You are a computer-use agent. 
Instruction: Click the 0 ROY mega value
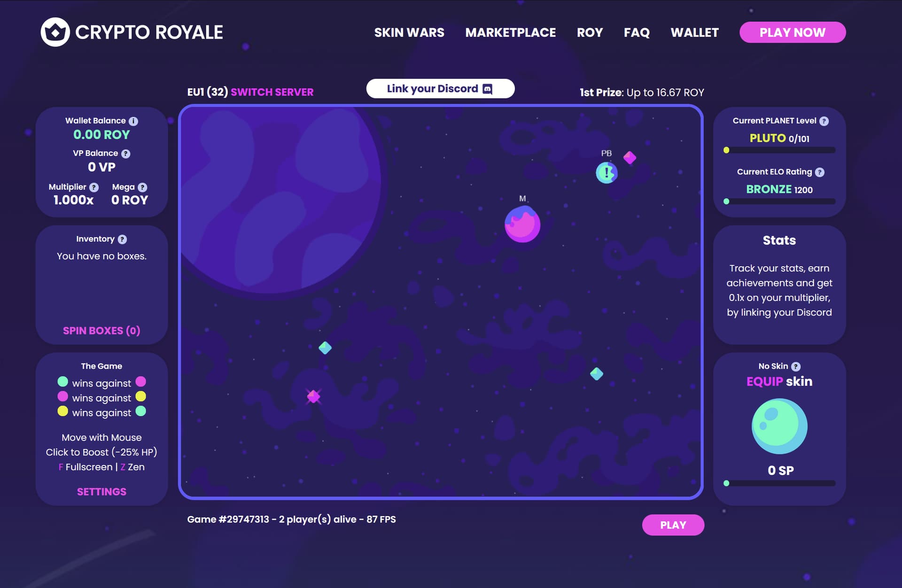[130, 200]
